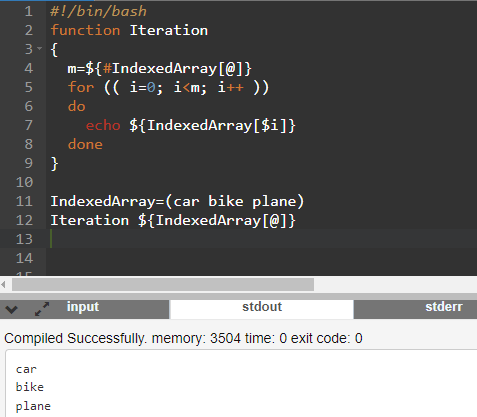The image size is (477, 417).
Task: Expand the output panel to fullscreen
Action: tap(42, 309)
